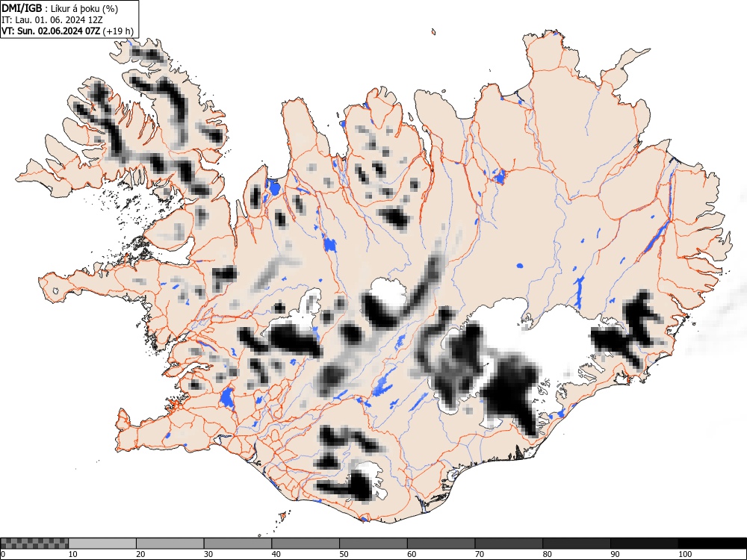Click the 30–40 percent legend swatch

(238, 544)
